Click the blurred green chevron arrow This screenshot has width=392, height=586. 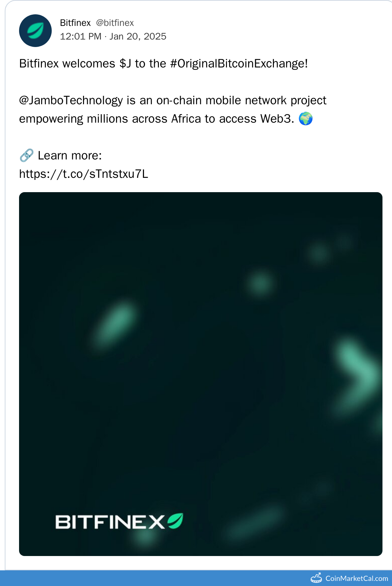[357, 375]
